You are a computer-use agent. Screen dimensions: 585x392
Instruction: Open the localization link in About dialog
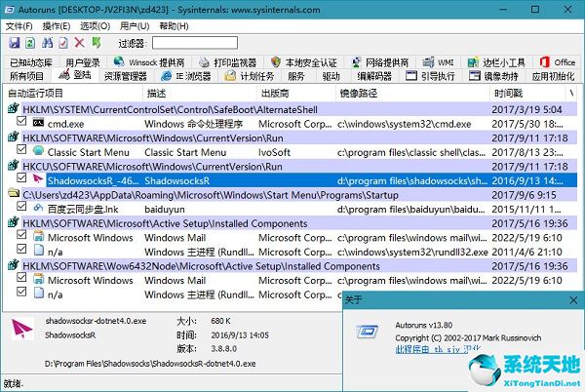tap(438, 349)
